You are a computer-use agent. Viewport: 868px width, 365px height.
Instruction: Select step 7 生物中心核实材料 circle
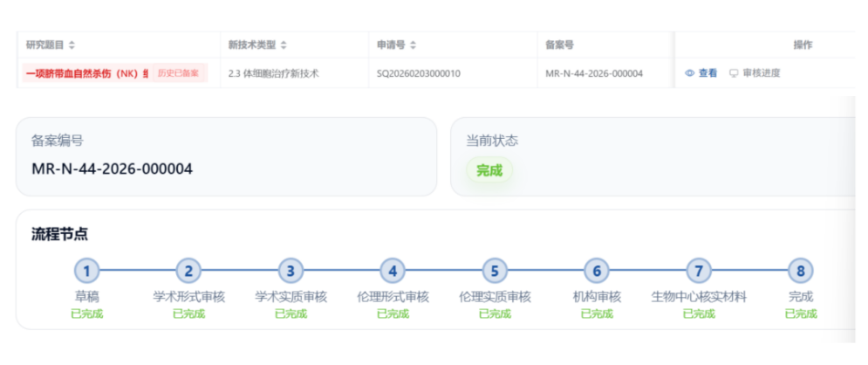click(x=699, y=272)
